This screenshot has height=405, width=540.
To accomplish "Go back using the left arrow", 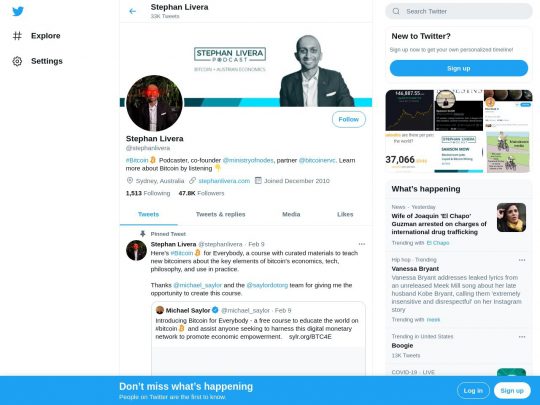I will (132, 11).
